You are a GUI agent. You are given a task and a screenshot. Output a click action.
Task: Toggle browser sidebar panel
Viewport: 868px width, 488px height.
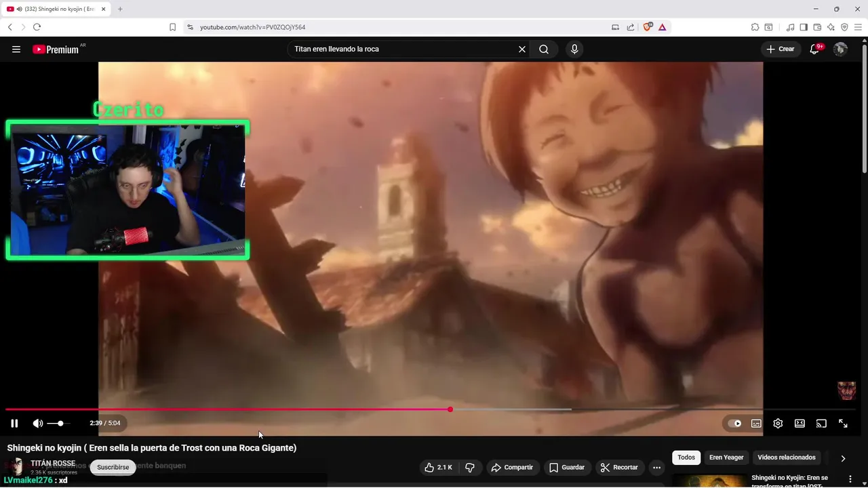(804, 27)
